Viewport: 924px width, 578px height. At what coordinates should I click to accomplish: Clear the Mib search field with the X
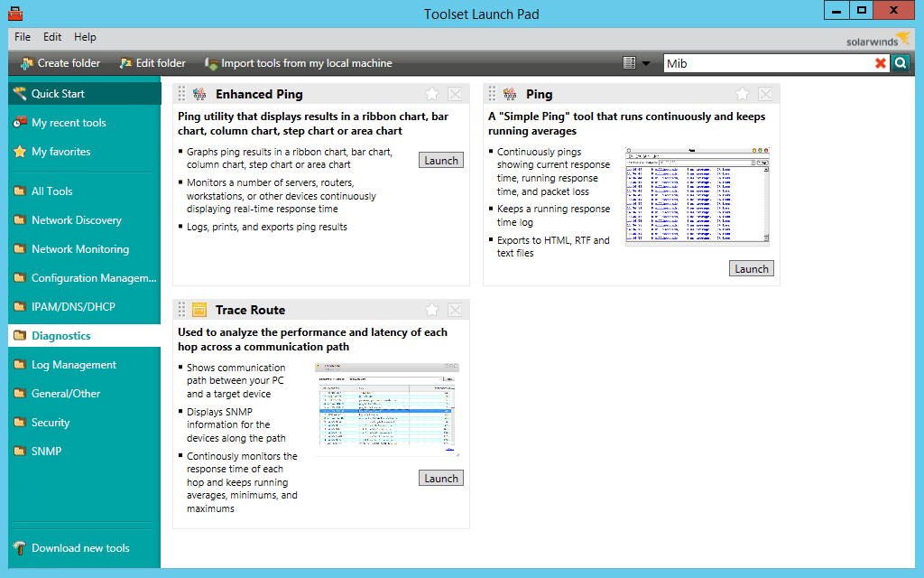[882, 63]
